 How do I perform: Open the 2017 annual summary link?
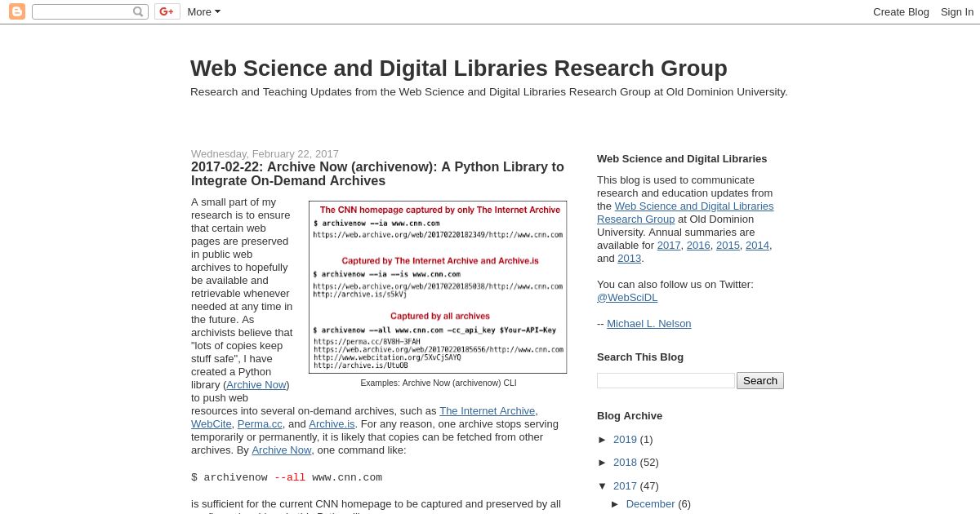click(669, 246)
